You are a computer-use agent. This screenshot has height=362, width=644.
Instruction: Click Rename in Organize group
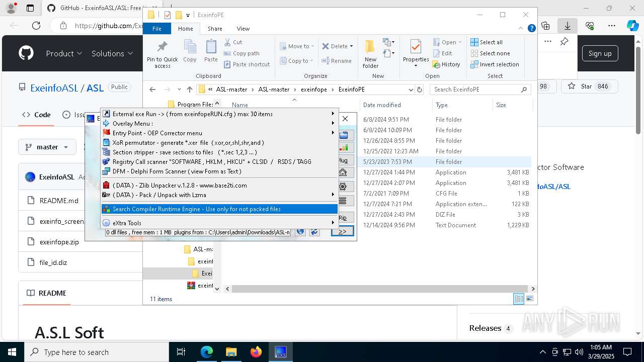(x=337, y=61)
